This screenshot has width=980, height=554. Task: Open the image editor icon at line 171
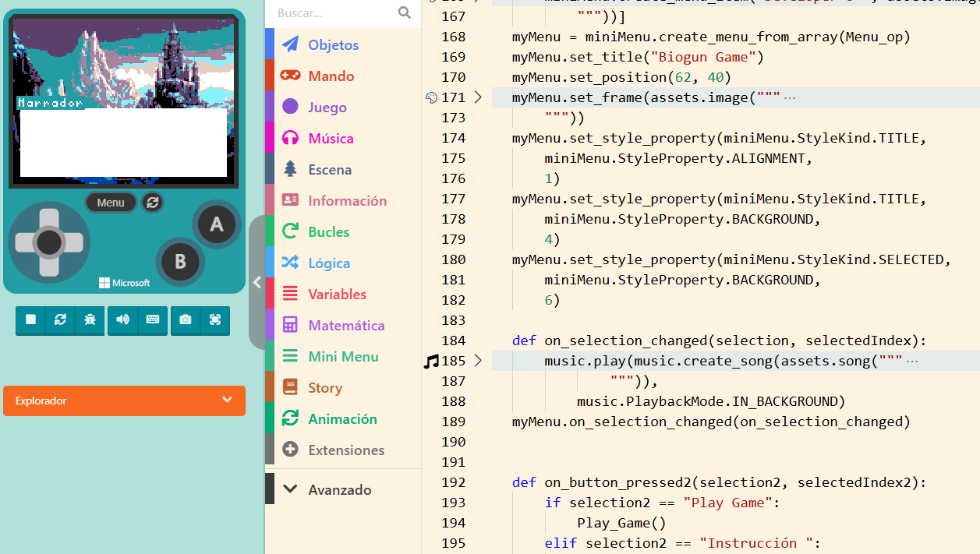(431, 97)
